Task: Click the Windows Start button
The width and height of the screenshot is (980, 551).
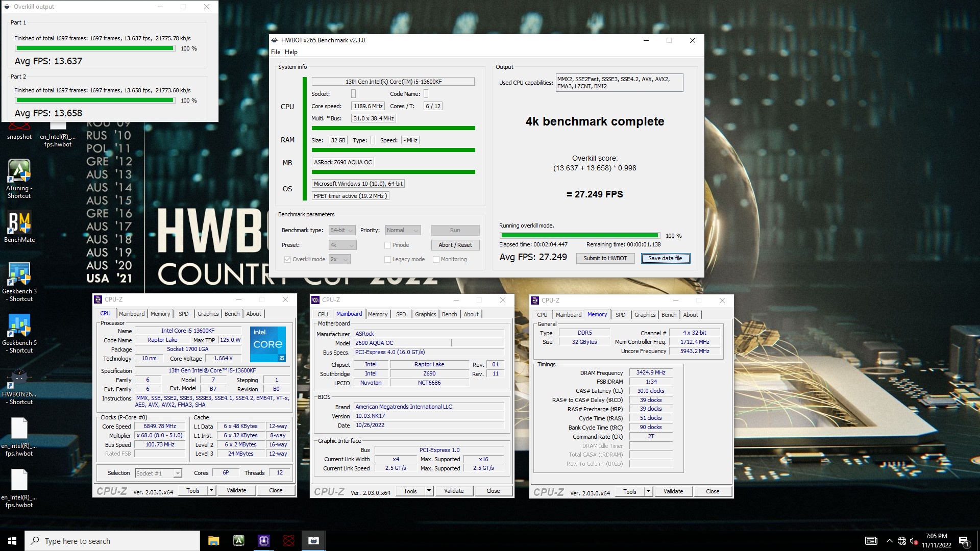Action: point(12,541)
